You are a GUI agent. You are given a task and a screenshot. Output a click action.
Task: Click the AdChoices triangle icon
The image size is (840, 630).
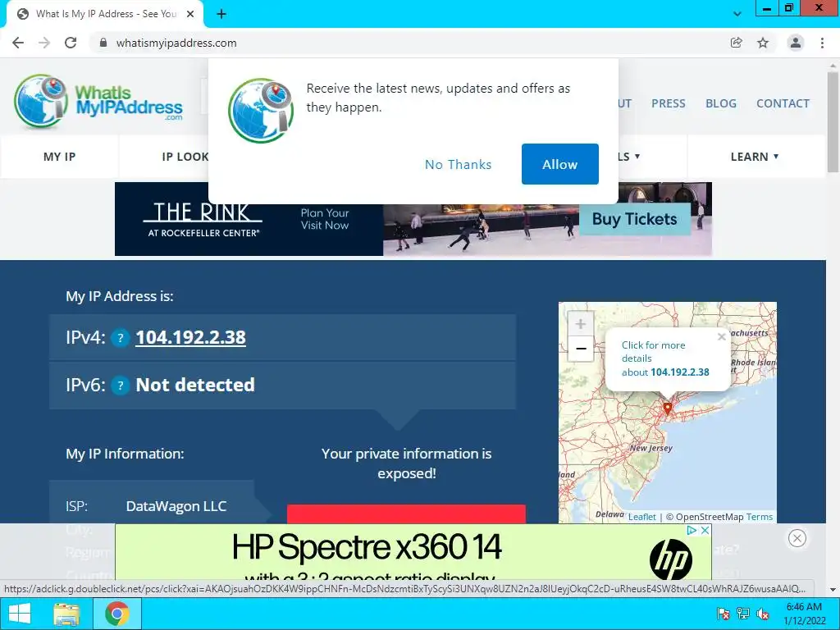tap(692, 531)
